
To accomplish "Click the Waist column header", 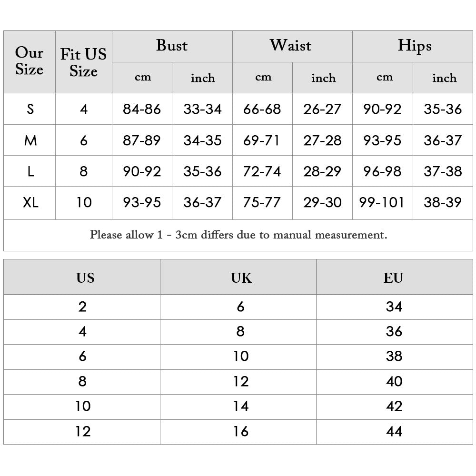I will pyautogui.click(x=292, y=46).
